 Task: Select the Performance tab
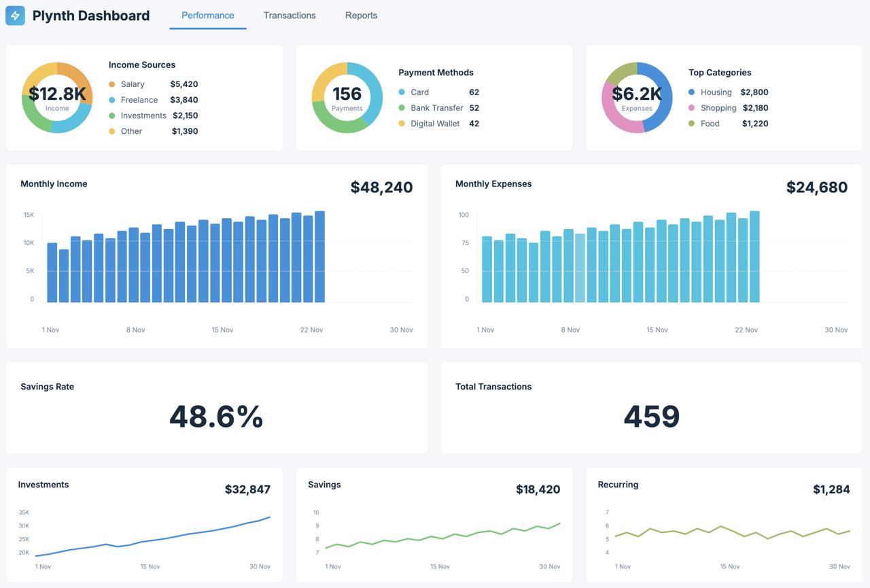click(207, 16)
